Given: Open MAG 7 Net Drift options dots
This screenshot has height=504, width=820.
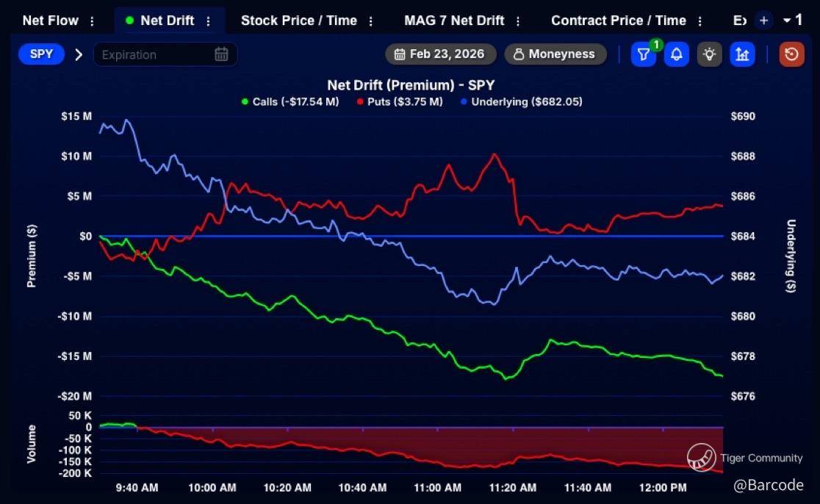Looking at the screenshot, I should click(518, 21).
